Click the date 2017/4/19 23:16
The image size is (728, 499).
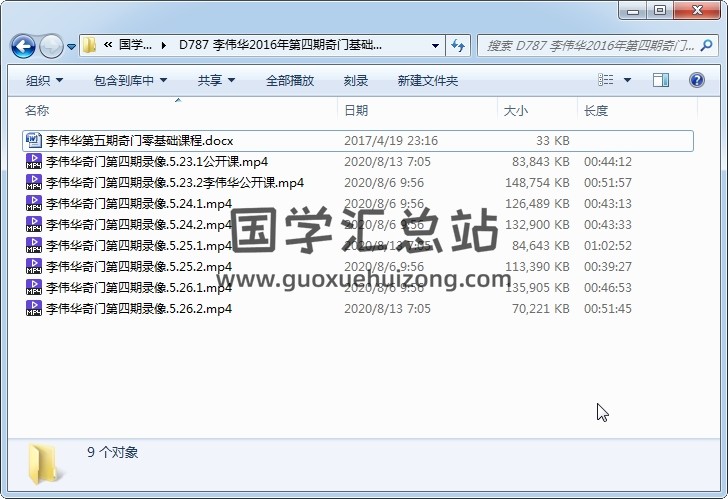pyautogui.click(x=391, y=141)
